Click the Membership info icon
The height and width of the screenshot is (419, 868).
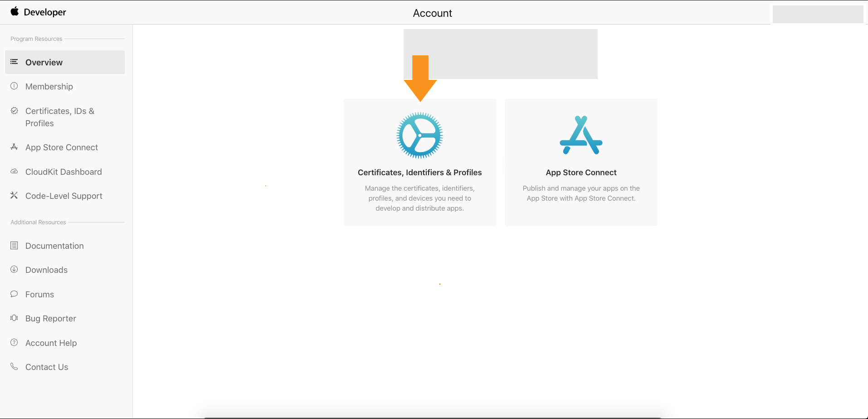pyautogui.click(x=14, y=86)
